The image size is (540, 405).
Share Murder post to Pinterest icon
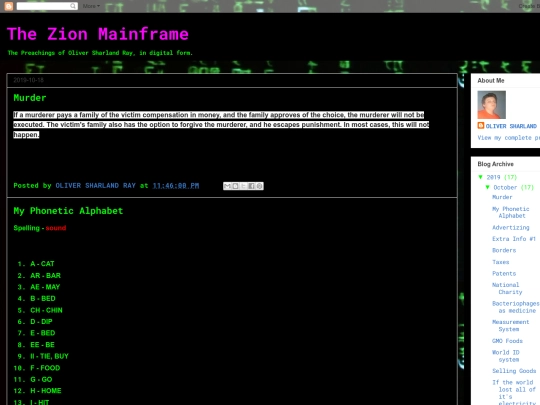coord(259,186)
